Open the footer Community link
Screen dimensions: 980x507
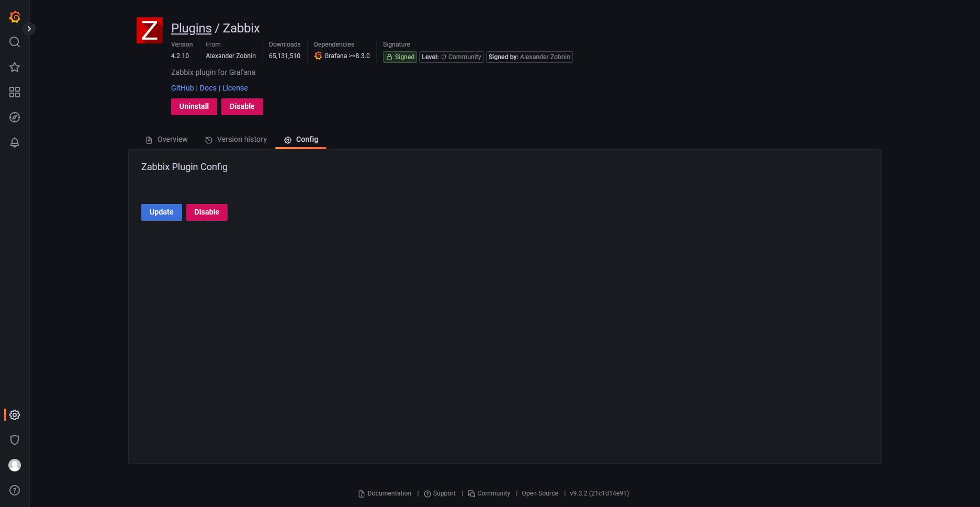pos(489,493)
